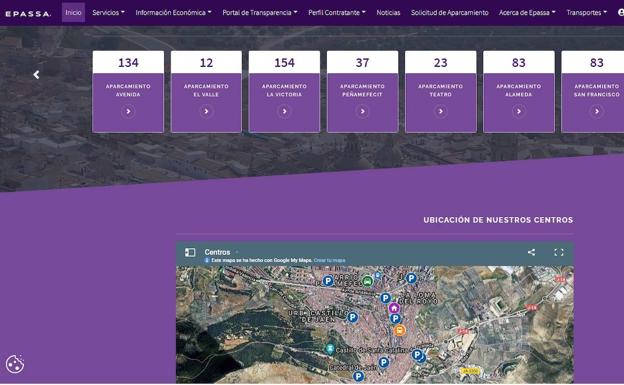Open the cookie settings icon
Image resolution: width=624 pixels, height=385 pixels.
tap(15, 364)
